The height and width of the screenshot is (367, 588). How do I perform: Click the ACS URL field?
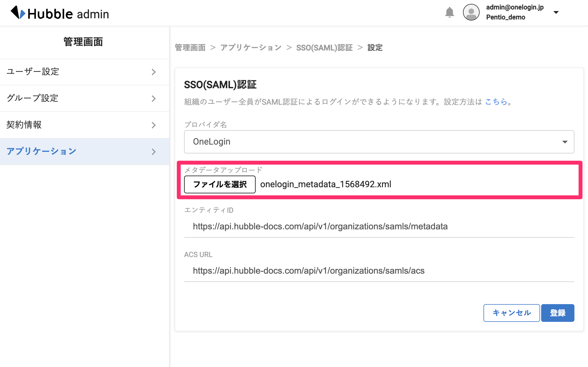(x=379, y=271)
